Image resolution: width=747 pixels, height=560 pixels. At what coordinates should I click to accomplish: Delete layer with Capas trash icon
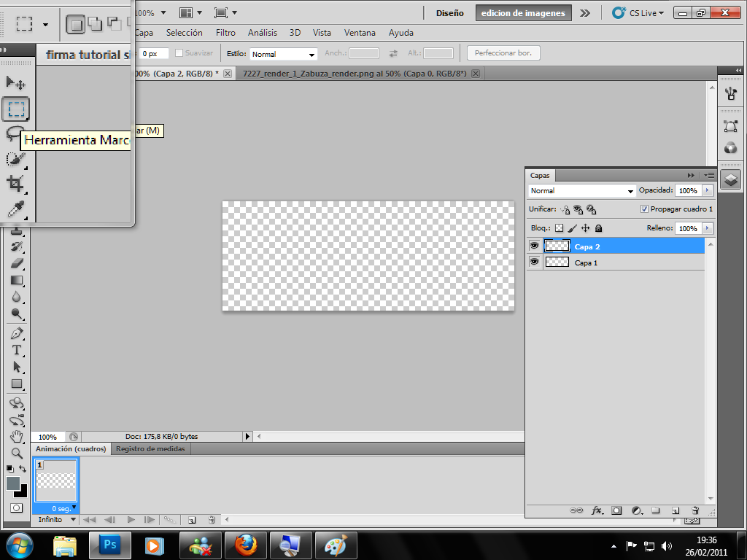[695, 510]
